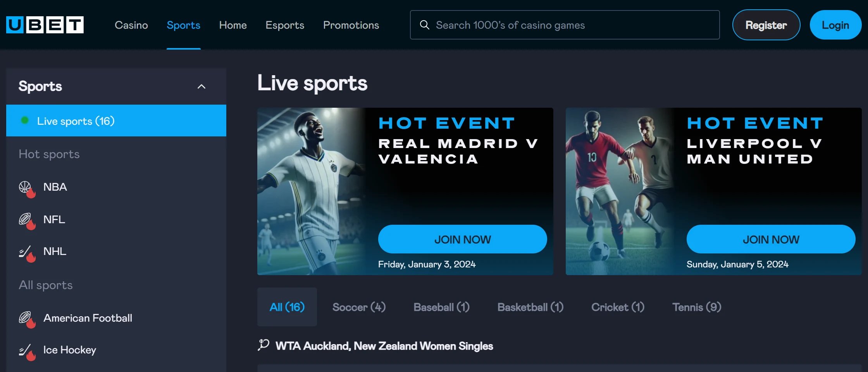Click the UBET logo

click(x=45, y=25)
